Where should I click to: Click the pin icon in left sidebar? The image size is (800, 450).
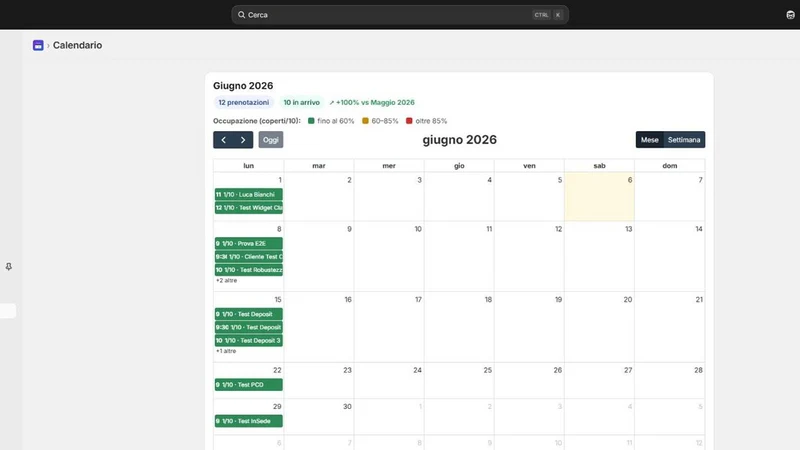9,267
